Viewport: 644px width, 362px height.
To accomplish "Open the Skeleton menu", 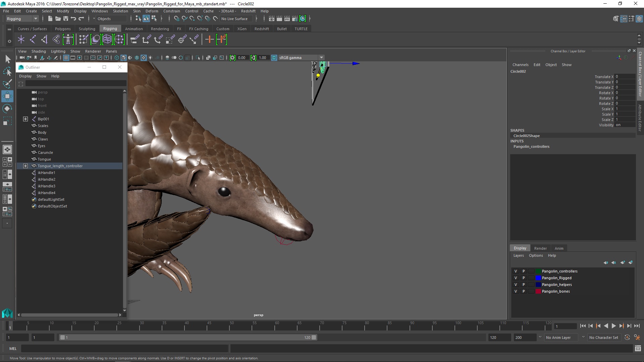I will (x=120, y=11).
